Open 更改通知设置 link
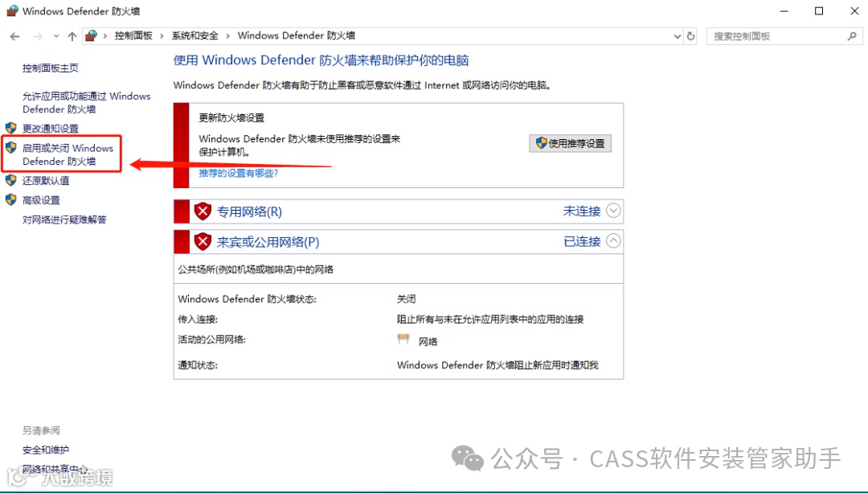Image resolution: width=868 pixels, height=493 pixels. pyautogui.click(x=51, y=129)
